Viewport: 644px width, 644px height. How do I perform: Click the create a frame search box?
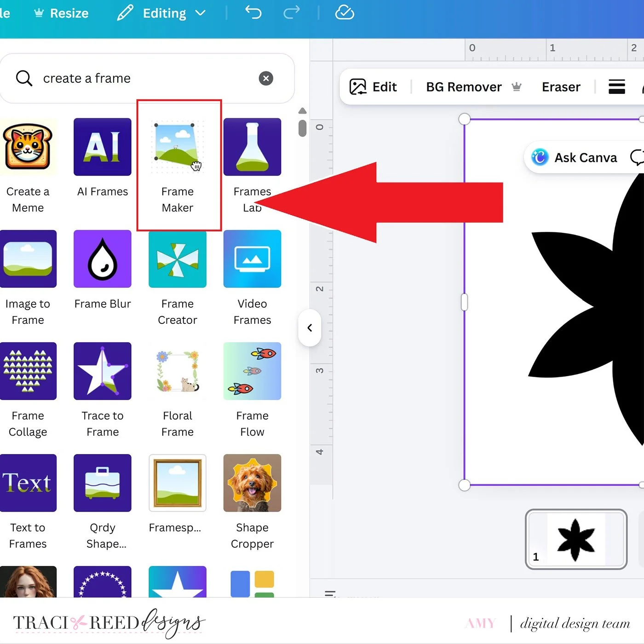point(147,78)
